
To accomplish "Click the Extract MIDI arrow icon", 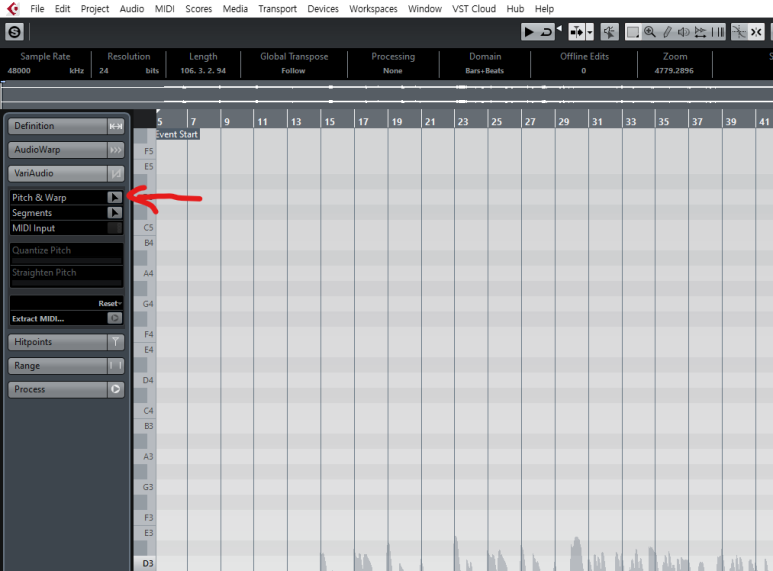I will (x=114, y=319).
